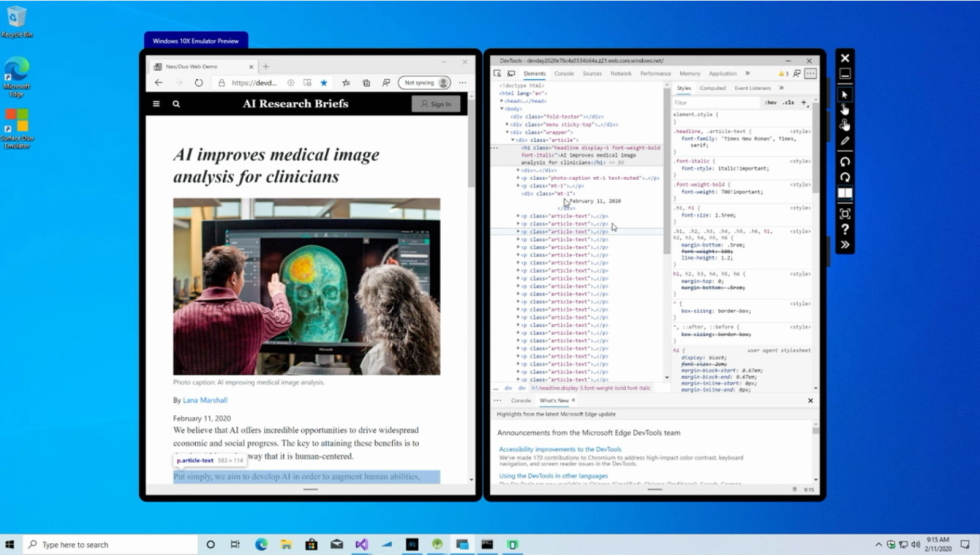This screenshot has height=556, width=980.
Task: Click the webpage search magnifier
Action: 176,104
